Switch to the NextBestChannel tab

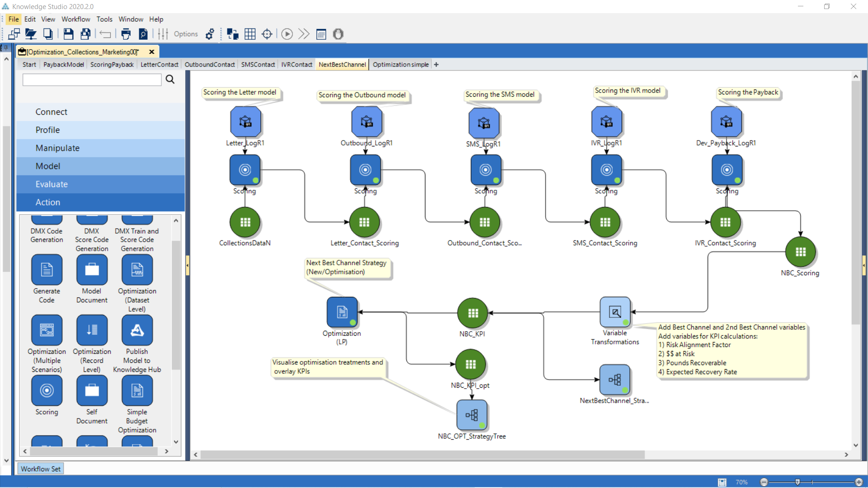[x=342, y=64]
